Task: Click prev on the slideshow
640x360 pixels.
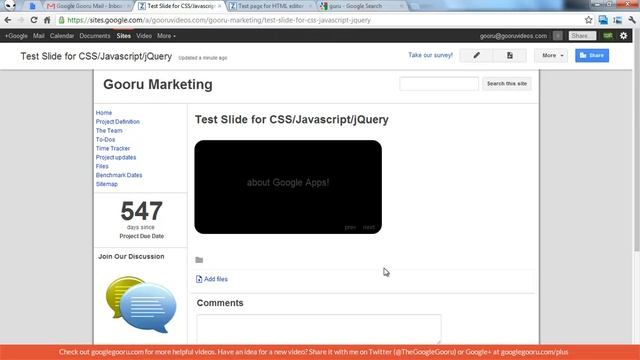Action: tap(350, 227)
